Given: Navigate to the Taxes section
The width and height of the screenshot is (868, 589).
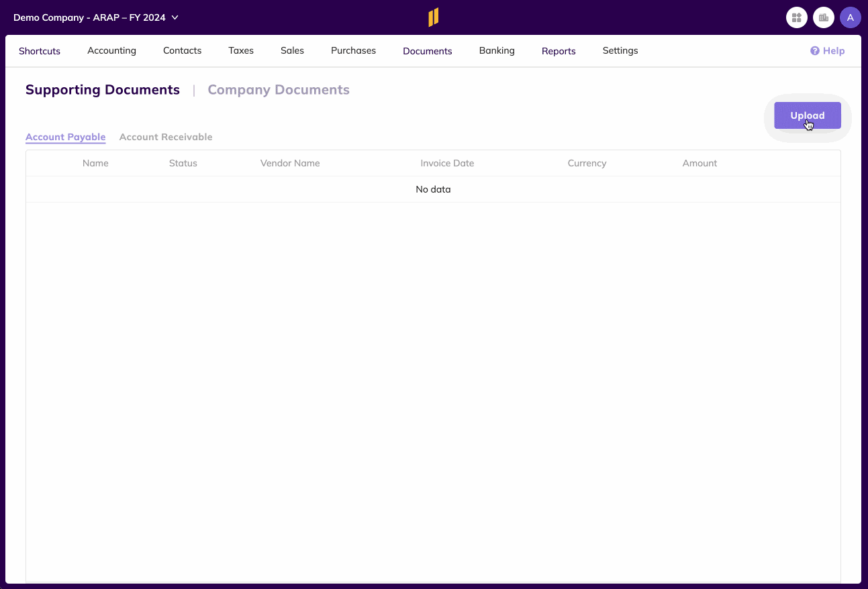Looking at the screenshot, I should coord(241,50).
